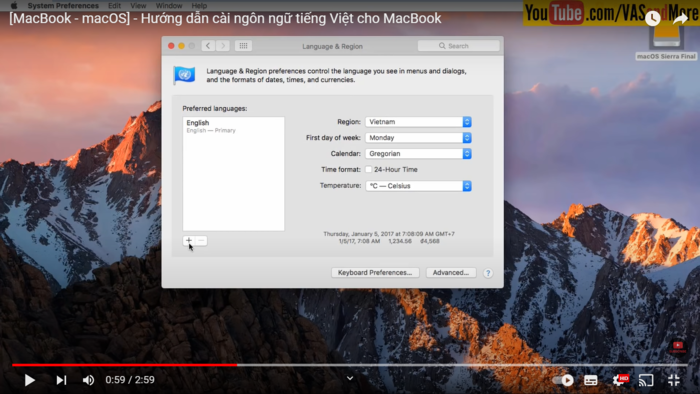Click the Watch Later clock icon
Screen dimensions: 700x394
(x=653, y=18)
